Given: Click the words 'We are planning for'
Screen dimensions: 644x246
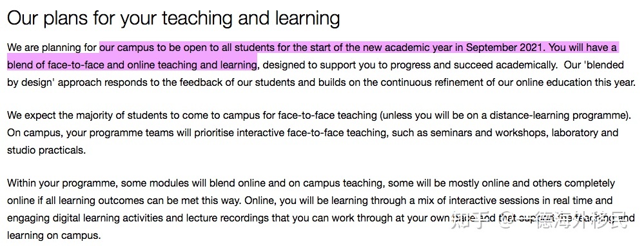Looking at the screenshot, I should coord(52,48).
